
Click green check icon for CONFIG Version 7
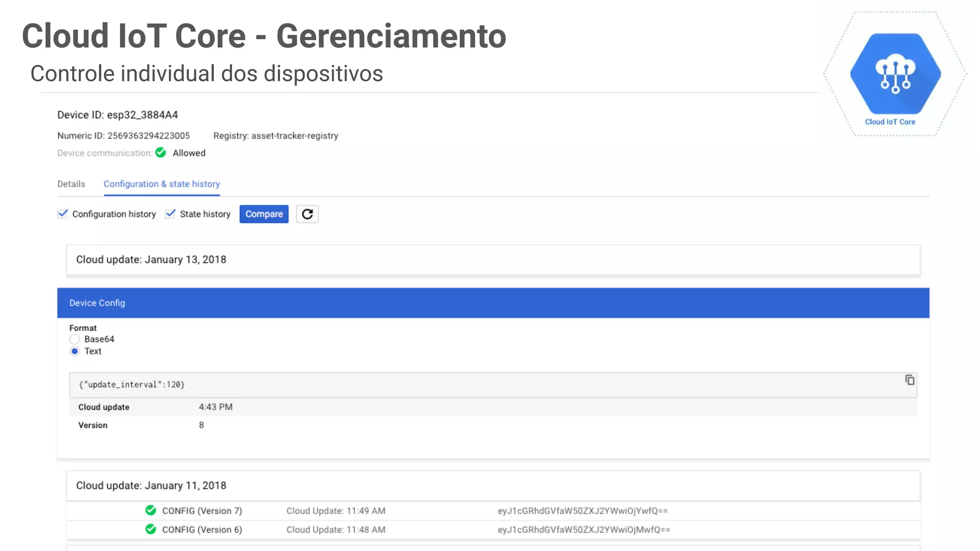[151, 510]
